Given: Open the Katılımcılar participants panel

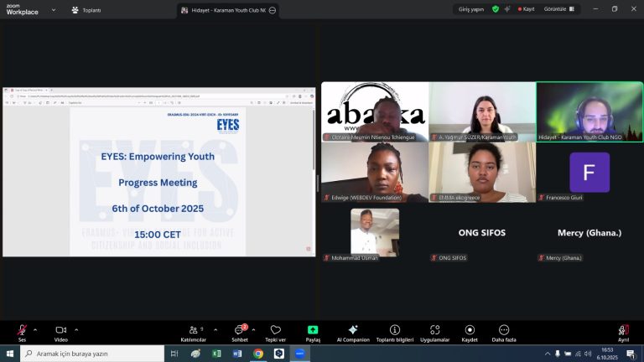Looking at the screenshot, I should pyautogui.click(x=193, y=331).
